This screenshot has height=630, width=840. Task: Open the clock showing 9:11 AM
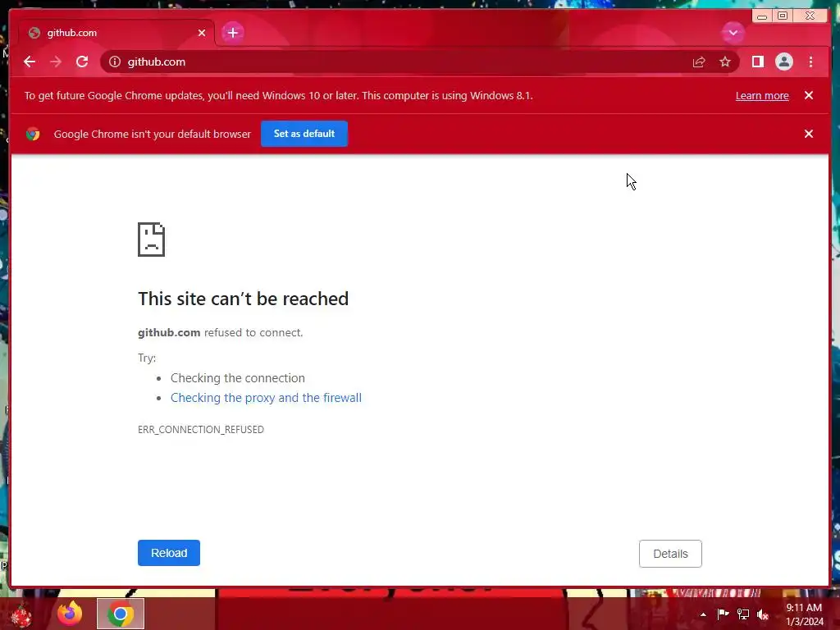point(804,614)
